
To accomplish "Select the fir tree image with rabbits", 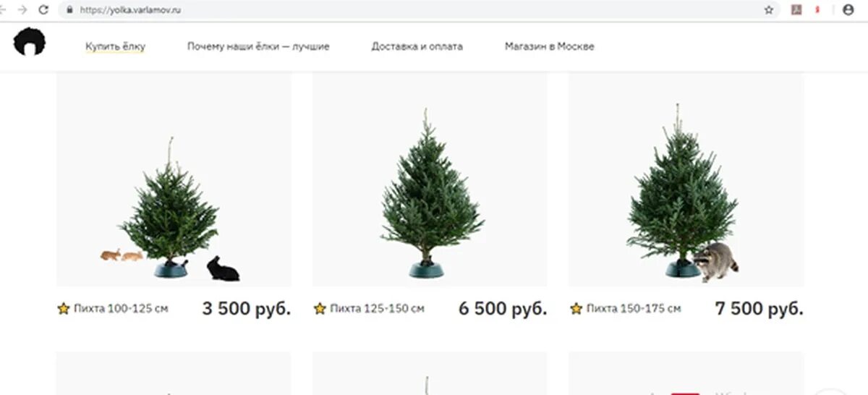I will (x=174, y=179).
